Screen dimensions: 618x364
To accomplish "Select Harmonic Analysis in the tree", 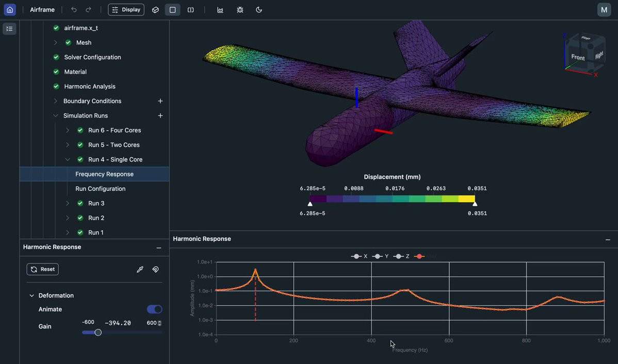I will (90, 87).
